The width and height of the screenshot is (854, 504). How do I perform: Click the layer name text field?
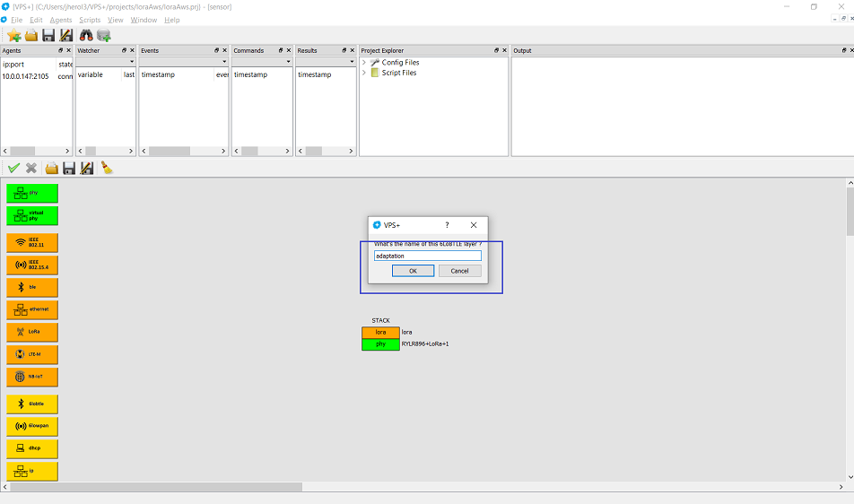[427, 256]
